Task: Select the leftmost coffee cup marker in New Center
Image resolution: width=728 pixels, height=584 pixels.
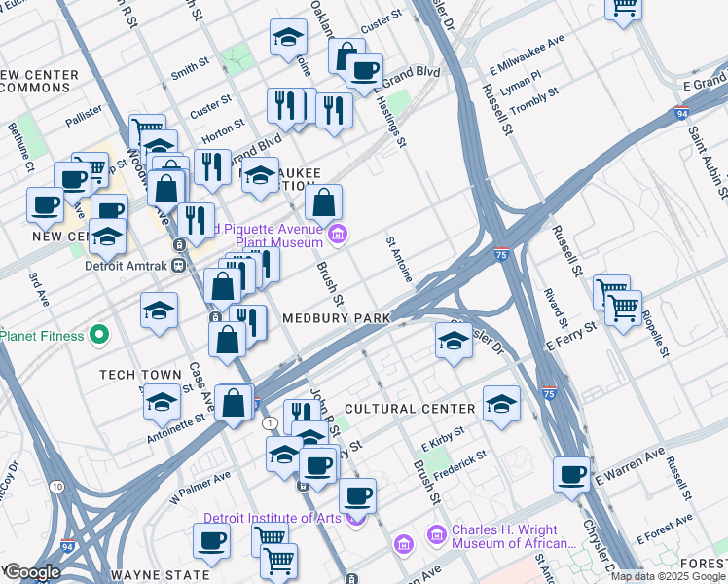Action: [45, 206]
